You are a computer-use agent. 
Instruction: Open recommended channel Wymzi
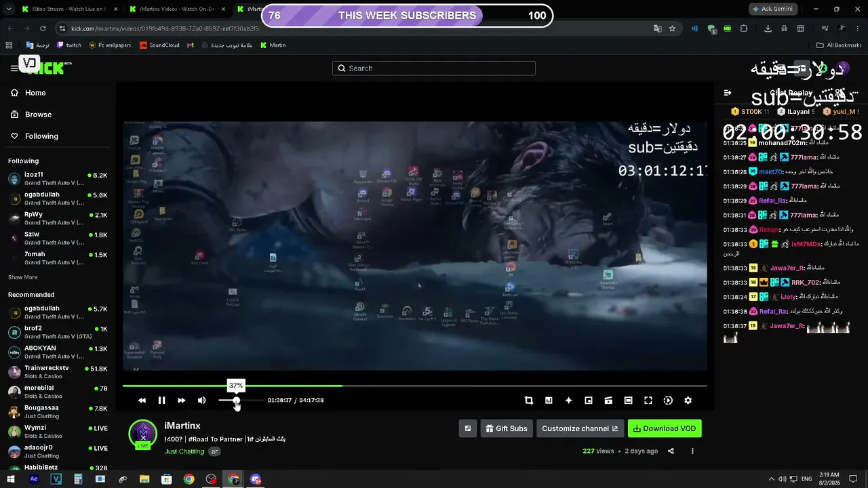coord(58,432)
